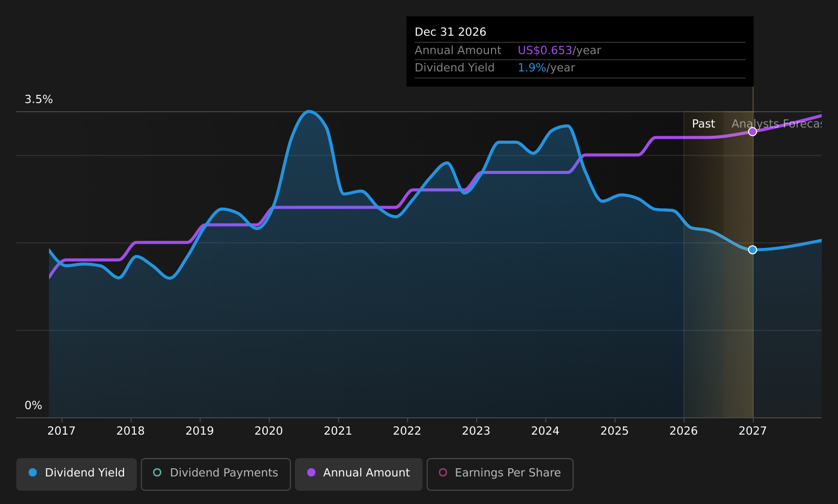Select the 2018 axis label
Viewport: 838px width, 504px height.
(x=131, y=431)
